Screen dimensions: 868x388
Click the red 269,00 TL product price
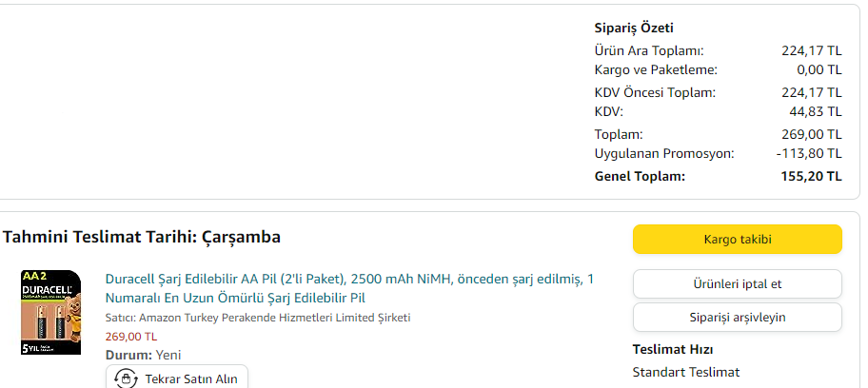point(131,336)
